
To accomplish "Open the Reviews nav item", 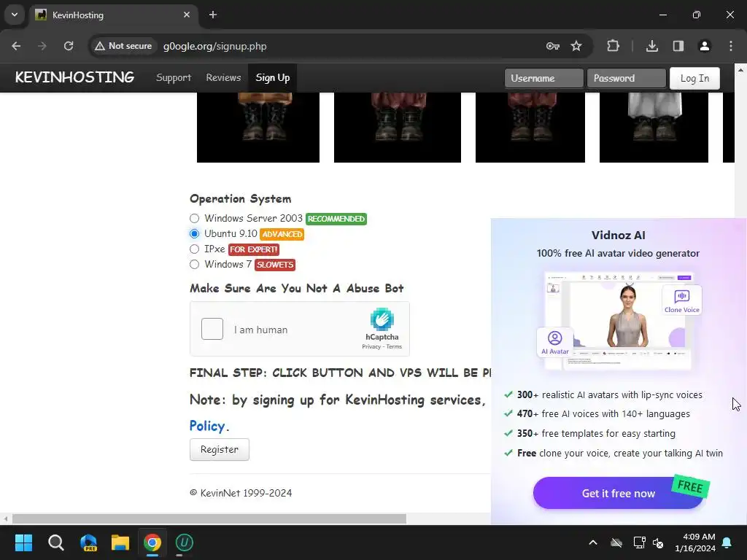I will click(223, 77).
